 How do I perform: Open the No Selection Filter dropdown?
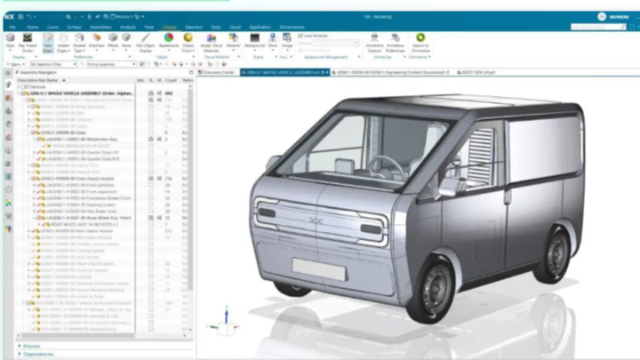click(53, 64)
